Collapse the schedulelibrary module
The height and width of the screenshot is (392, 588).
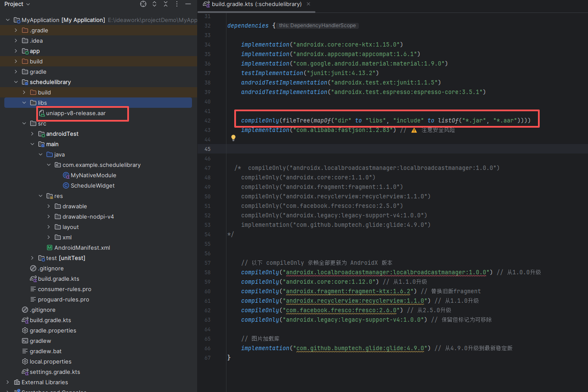[16, 82]
